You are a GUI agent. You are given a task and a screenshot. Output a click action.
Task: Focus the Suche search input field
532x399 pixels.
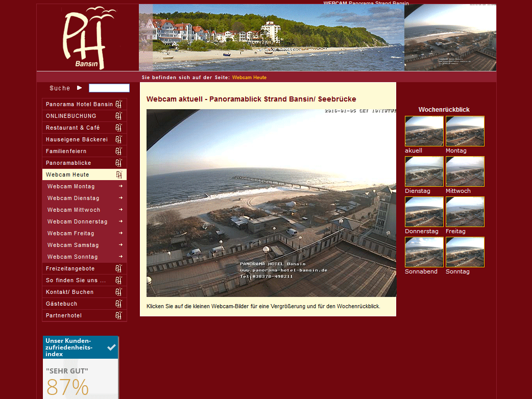[x=109, y=88]
